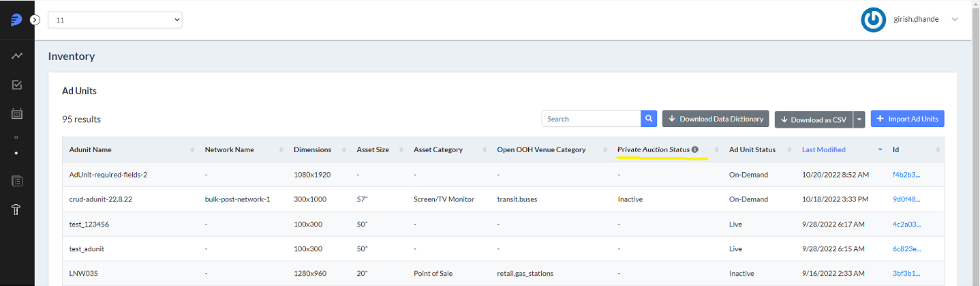The width and height of the screenshot is (980, 286).
Task: Click 95 results count text
Action: [81, 119]
